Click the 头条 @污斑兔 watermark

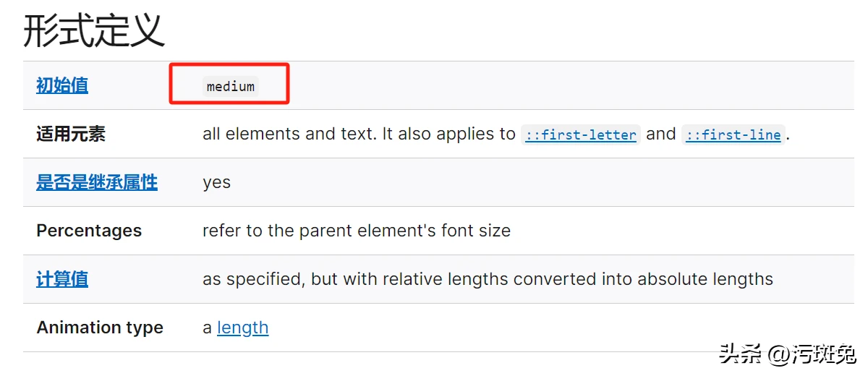point(787,354)
